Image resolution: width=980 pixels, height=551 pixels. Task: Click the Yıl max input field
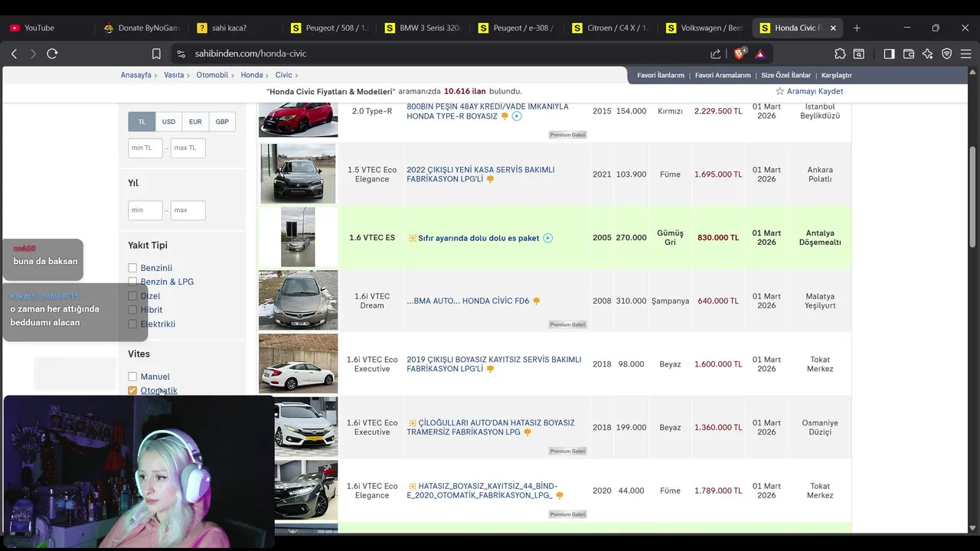188,210
